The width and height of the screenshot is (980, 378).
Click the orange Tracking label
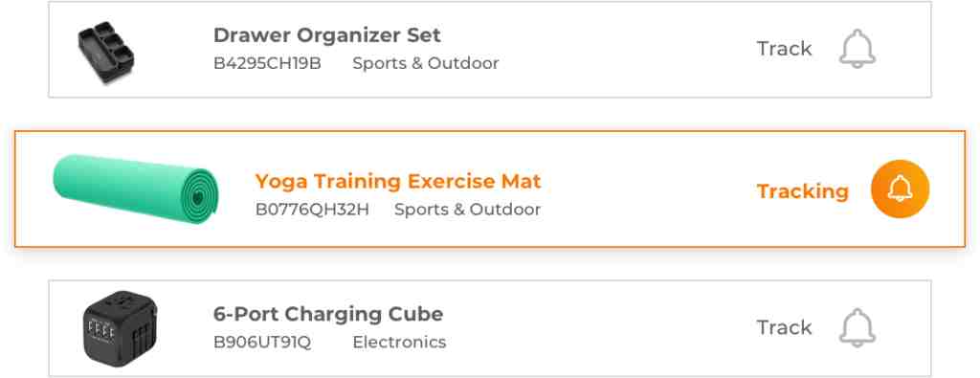pyautogui.click(x=803, y=191)
